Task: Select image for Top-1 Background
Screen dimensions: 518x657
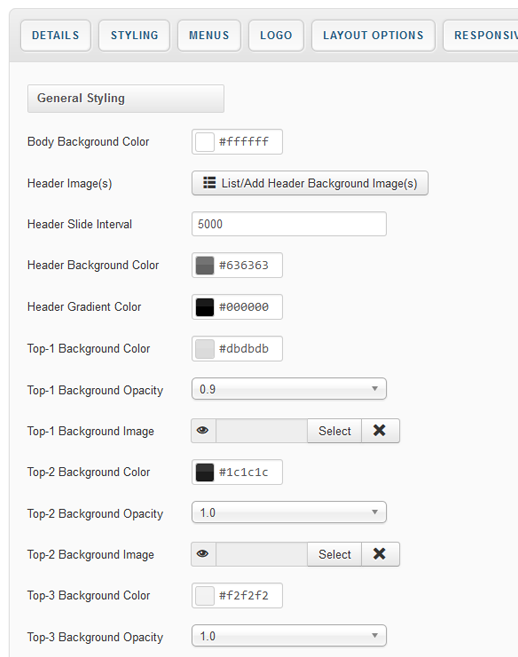Action: (x=334, y=430)
